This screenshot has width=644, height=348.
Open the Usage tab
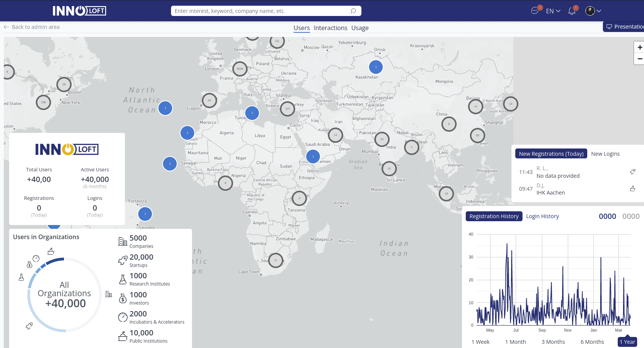coord(360,28)
